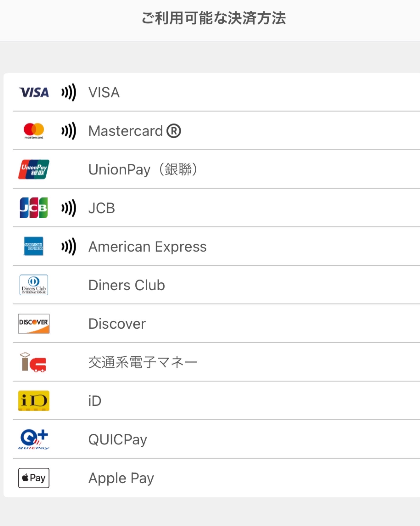Click the American Express logo
Screen dimensions: 420x526
(x=34, y=246)
